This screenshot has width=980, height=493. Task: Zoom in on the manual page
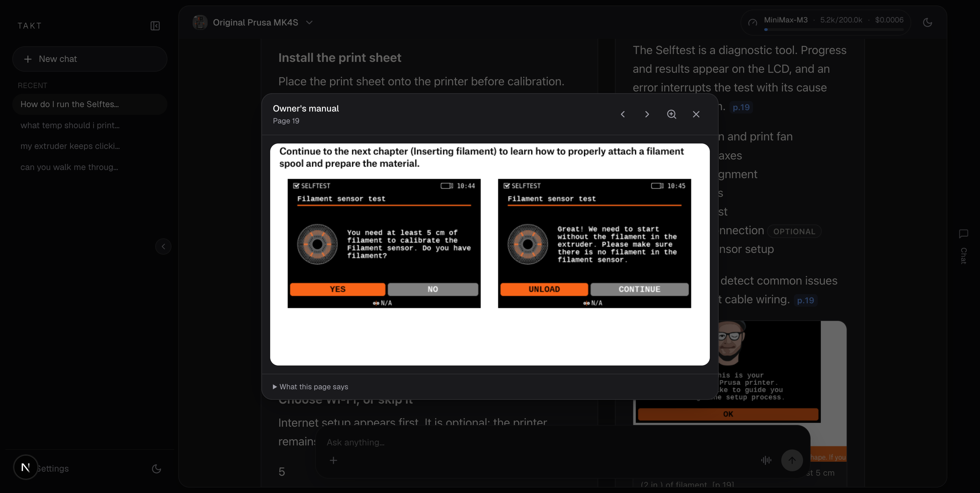click(671, 114)
